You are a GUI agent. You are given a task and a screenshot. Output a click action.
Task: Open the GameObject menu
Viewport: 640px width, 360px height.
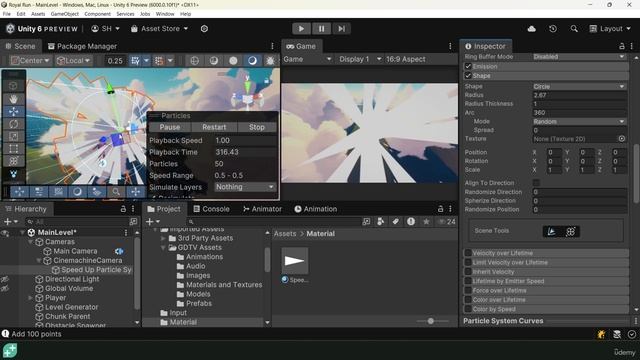pyautogui.click(x=64, y=14)
